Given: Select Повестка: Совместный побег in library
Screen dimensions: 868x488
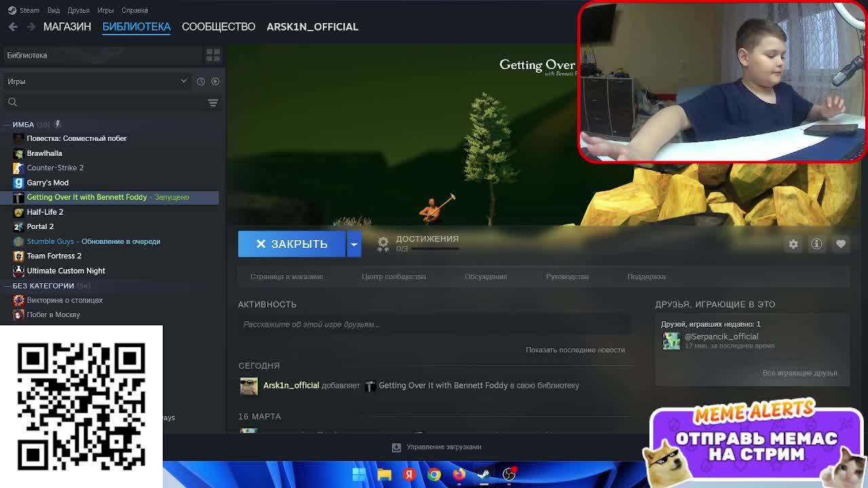Looking at the screenshot, I should tap(77, 138).
